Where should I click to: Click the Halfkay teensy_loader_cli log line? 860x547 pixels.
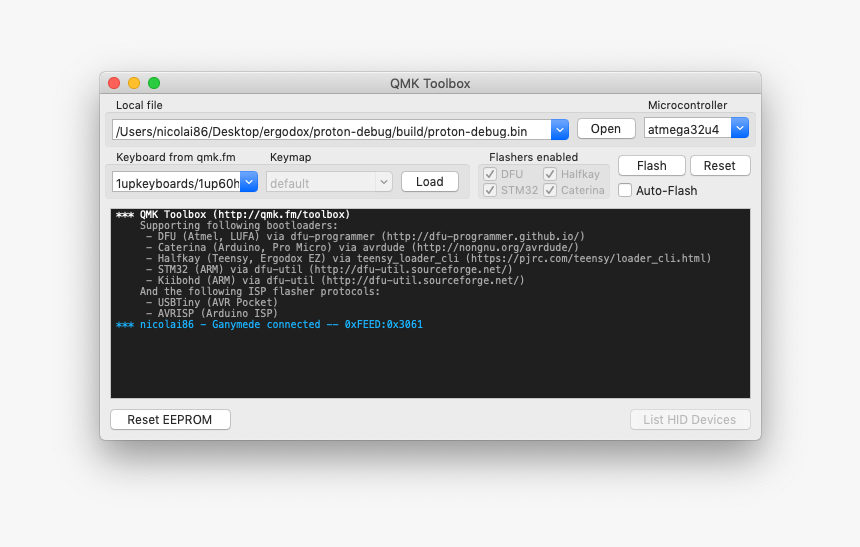pyautogui.click(x=428, y=258)
